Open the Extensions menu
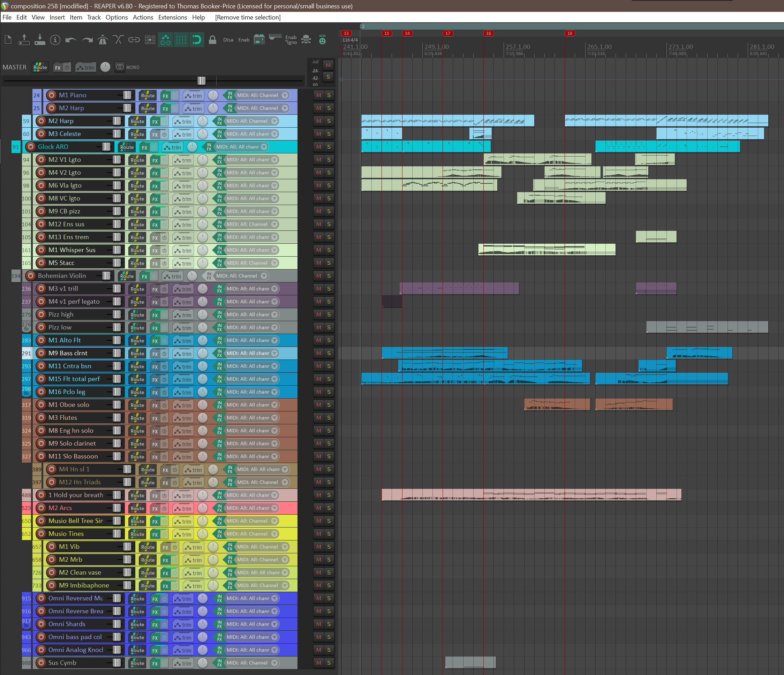The height and width of the screenshot is (675, 784). pos(173,17)
